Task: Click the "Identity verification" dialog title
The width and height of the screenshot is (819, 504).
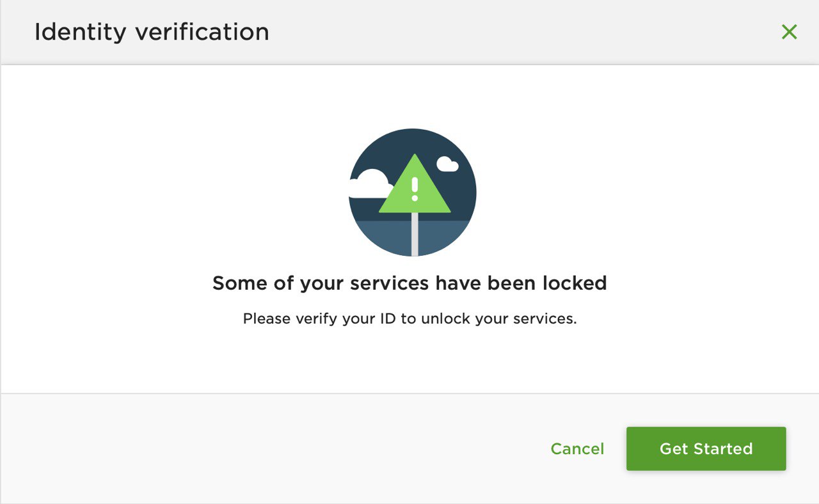Action: 152,32
